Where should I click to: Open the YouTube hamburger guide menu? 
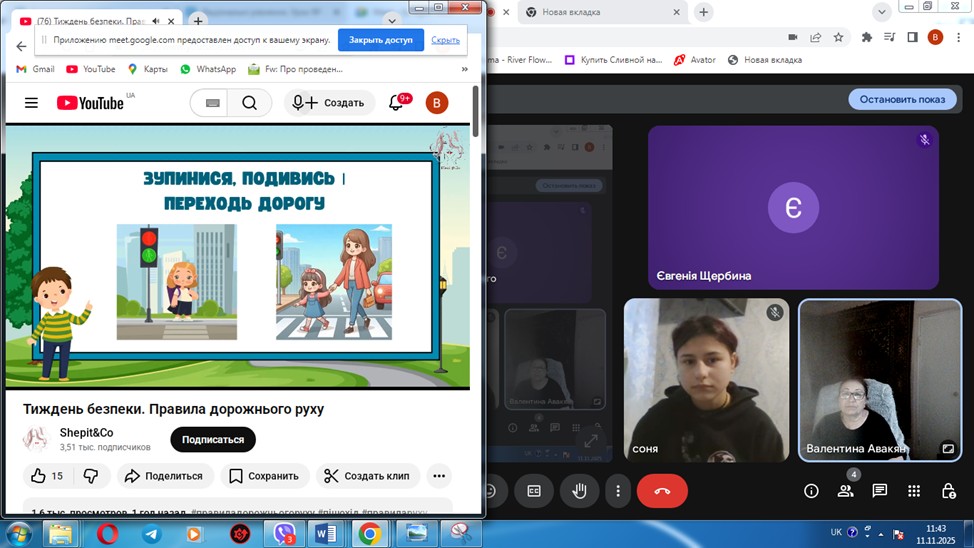click(x=31, y=103)
